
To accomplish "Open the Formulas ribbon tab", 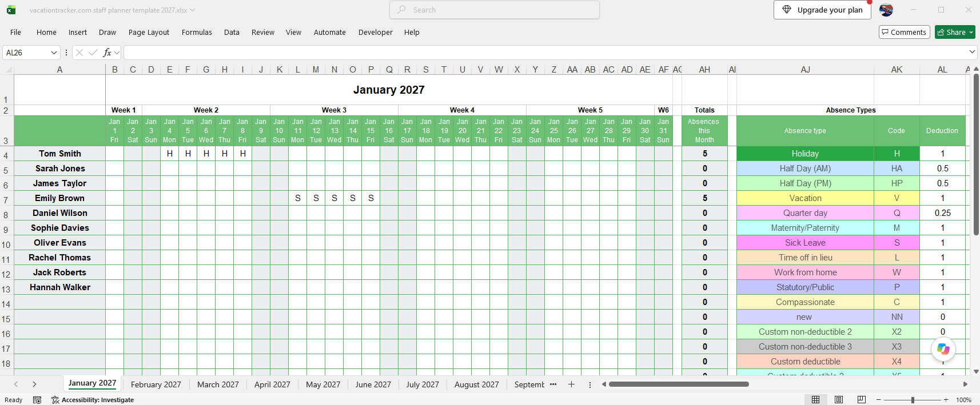I will [x=197, y=33].
